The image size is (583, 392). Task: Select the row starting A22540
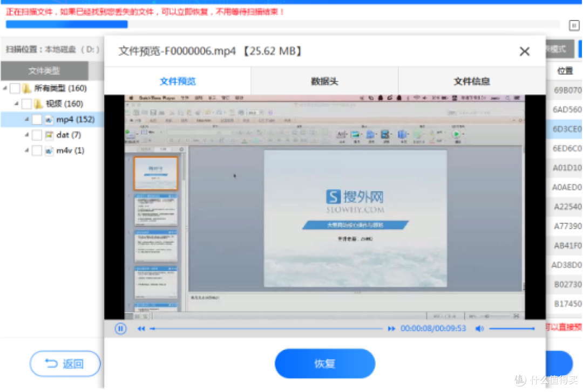click(565, 207)
